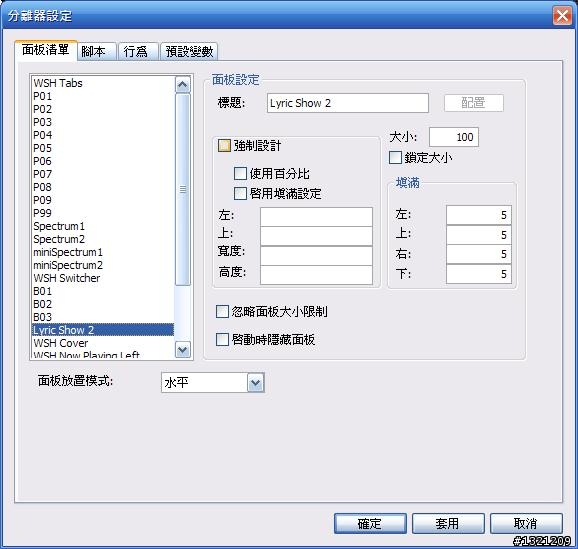Select P08 in panel list

(103, 187)
